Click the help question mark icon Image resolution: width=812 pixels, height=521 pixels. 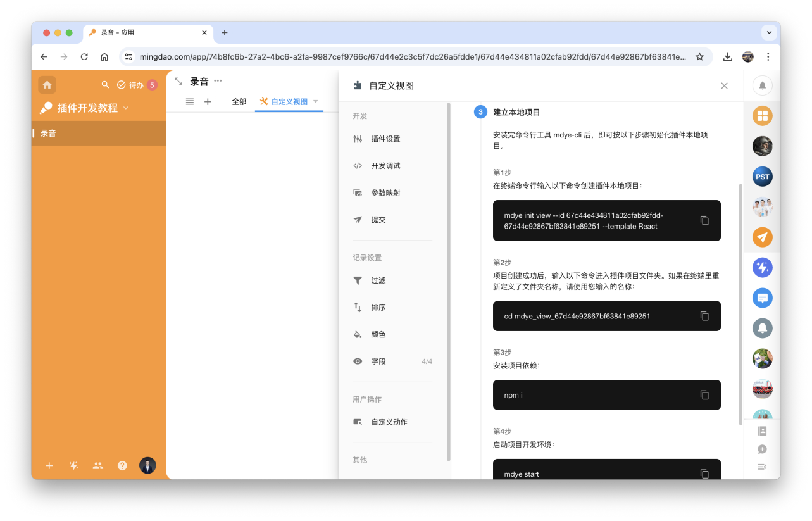[x=122, y=466]
